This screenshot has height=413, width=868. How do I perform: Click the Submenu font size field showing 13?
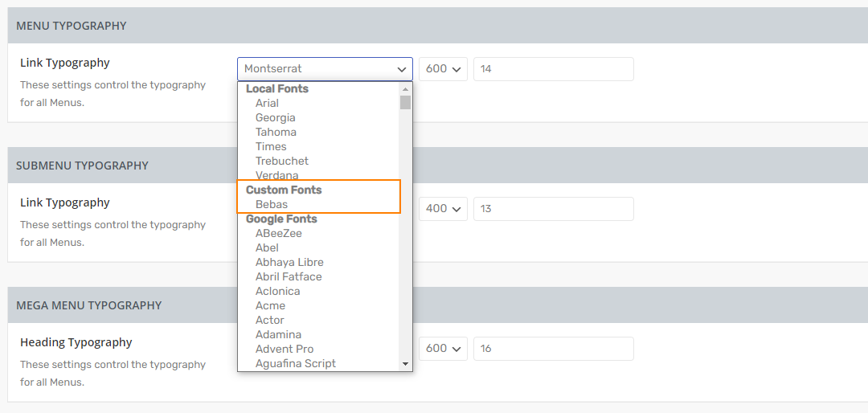pyautogui.click(x=553, y=209)
